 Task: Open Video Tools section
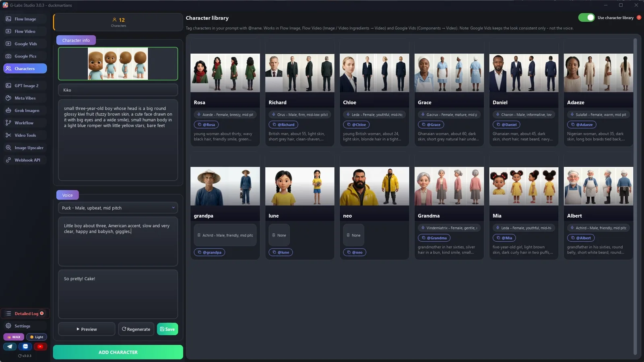25,135
